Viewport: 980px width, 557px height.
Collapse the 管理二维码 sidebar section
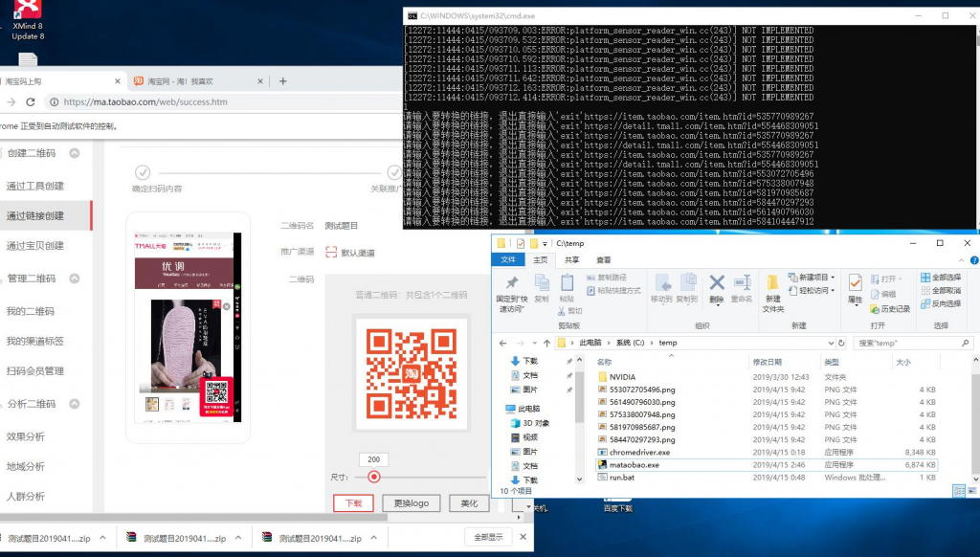[75, 278]
